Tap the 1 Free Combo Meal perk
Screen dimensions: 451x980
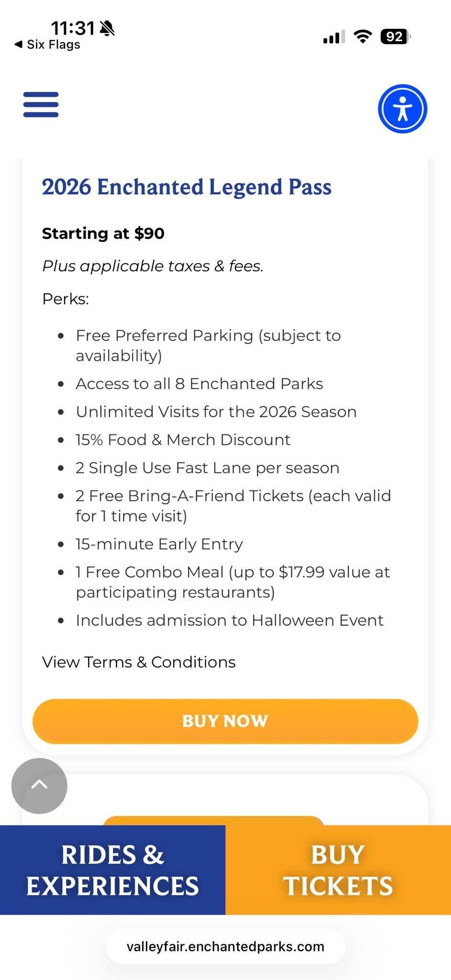pos(232,581)
